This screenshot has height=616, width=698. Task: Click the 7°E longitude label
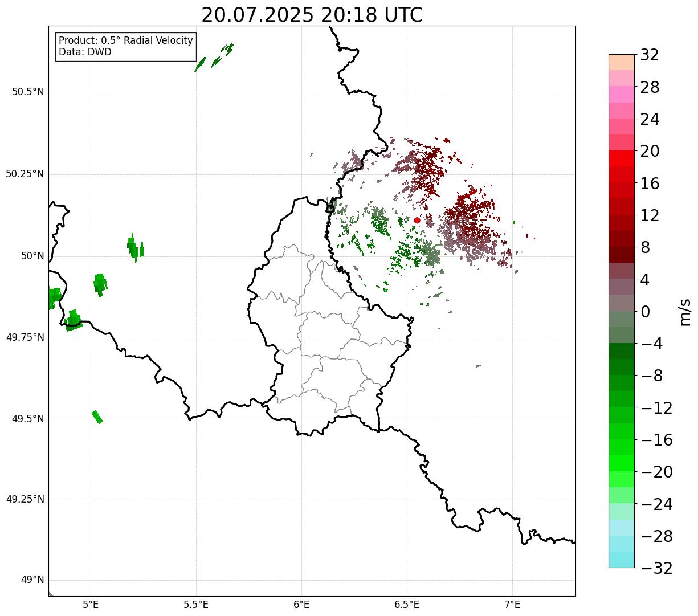(x=513, y=605)
